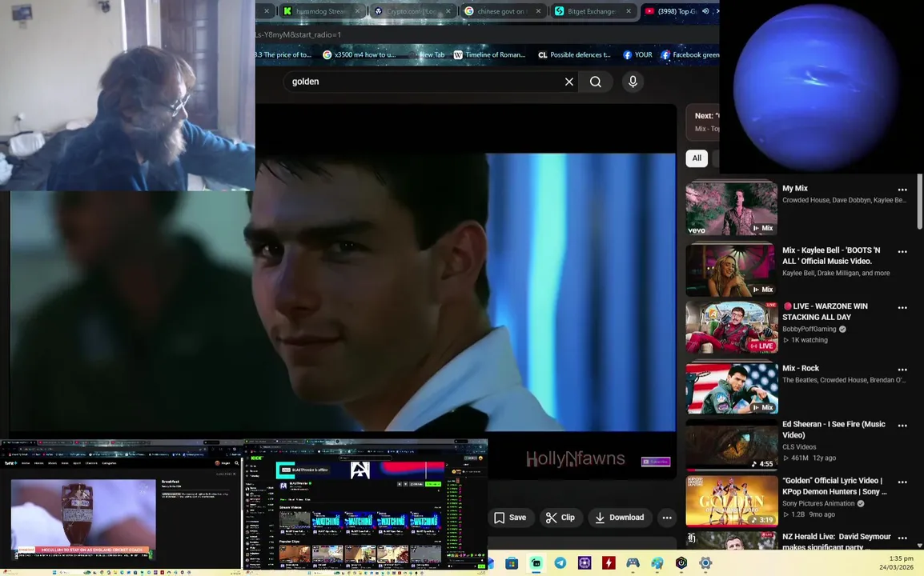Open Microsoft Store from the taskbar
Image resolution: width=924 pixels, height=576 pixels.
[512, 563]
